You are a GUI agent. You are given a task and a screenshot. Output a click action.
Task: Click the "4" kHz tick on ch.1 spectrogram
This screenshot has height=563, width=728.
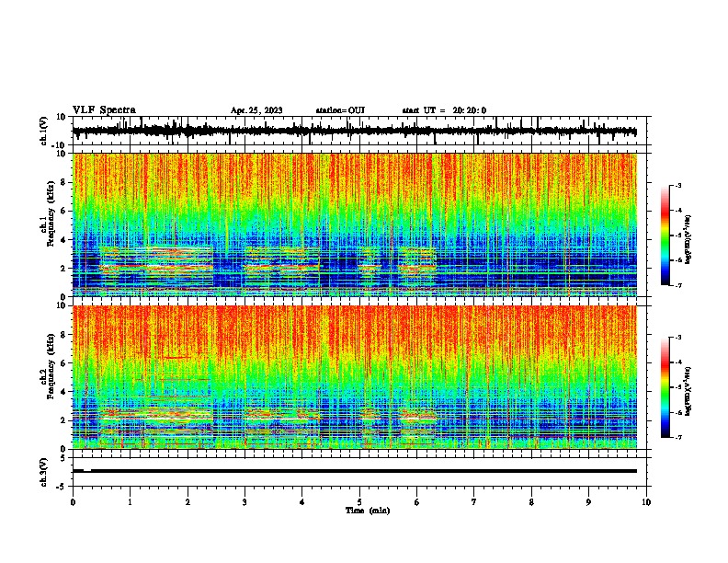63,240
